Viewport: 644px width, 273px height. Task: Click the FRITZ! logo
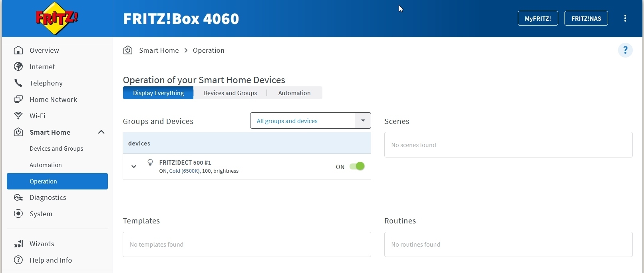tap(57, 18)
